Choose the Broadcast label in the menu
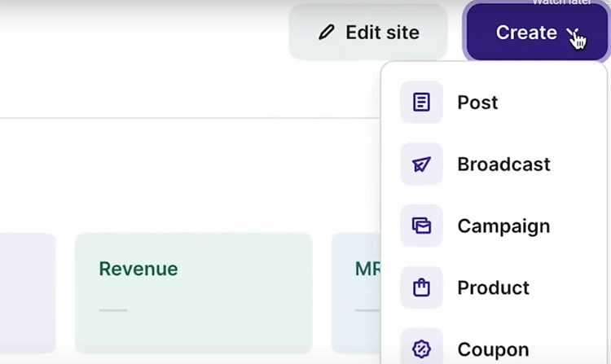This screenshot has height=364, width=611. pos(503,164)
